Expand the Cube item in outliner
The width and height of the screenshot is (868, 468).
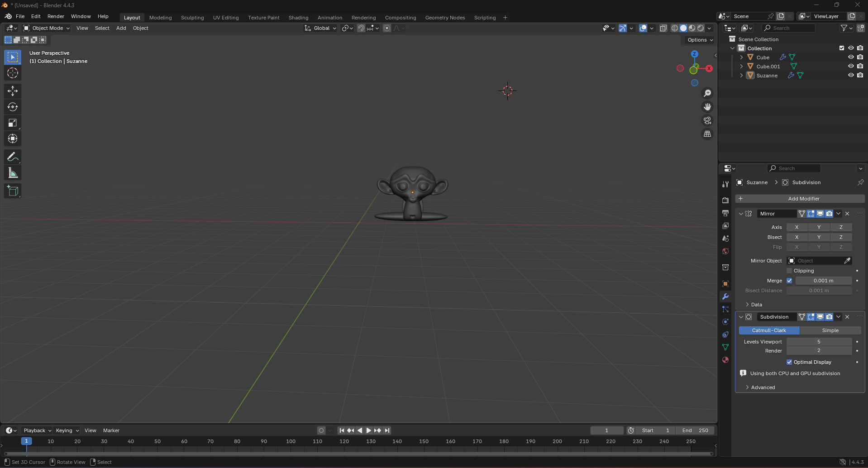tap(741, 57)
